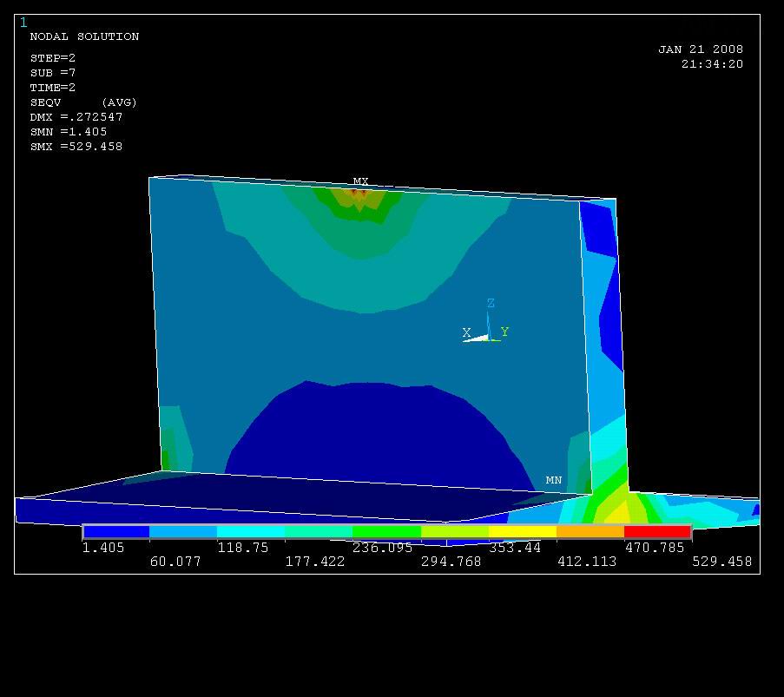Screen dimensions: 784x697
Task: Click the pure green legend color swatch
Action: [x=387, y=531]
